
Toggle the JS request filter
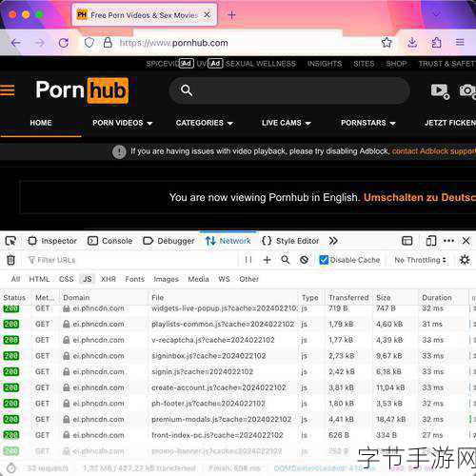(87, 279)
